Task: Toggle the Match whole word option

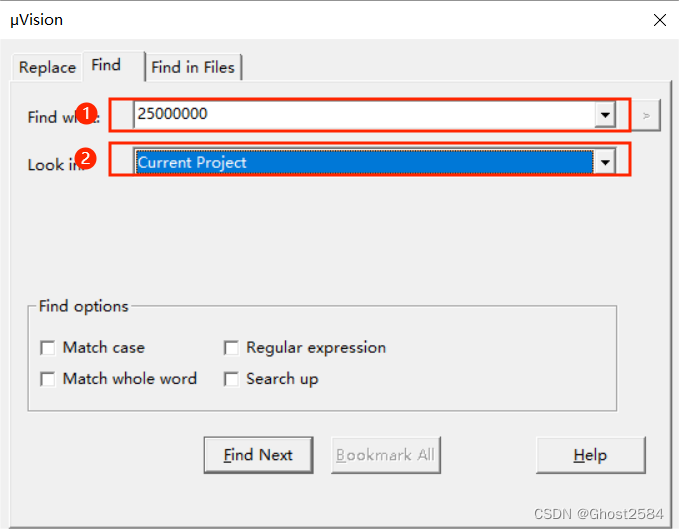Action: click(x=47, y=379)
